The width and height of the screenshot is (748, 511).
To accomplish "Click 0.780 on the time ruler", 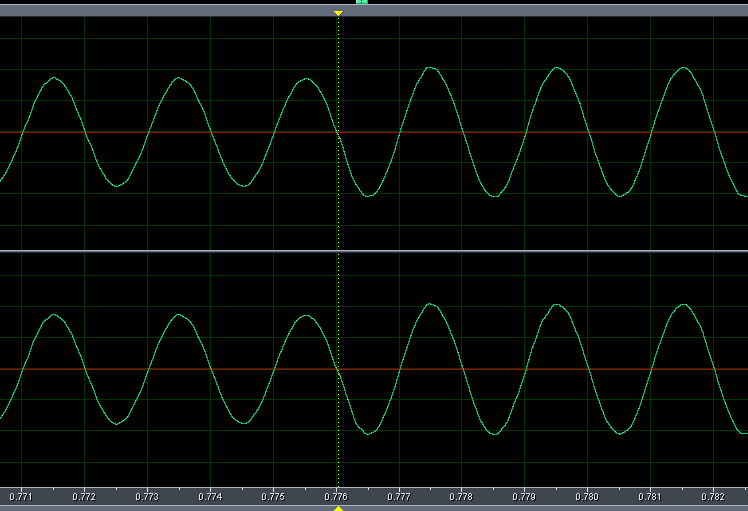I will (588, 496).
